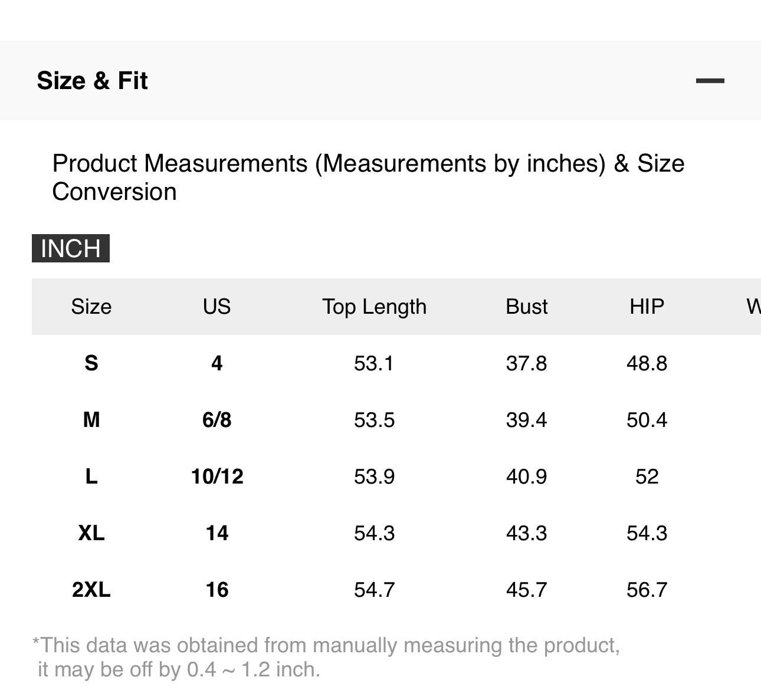This screenshot has width=761, height=700.
Task: Select the M size row label
Action: (91, 420)
